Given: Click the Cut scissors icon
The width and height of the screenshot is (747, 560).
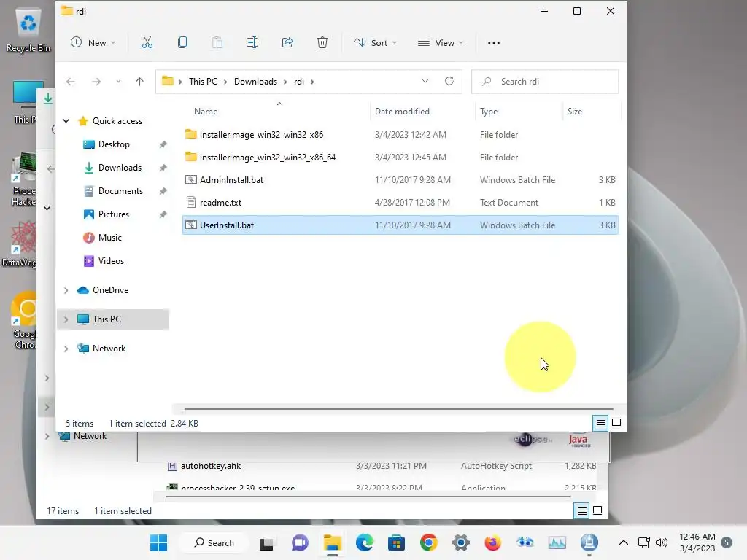Looking at the screenshot, I should click(x=147, y=43).
